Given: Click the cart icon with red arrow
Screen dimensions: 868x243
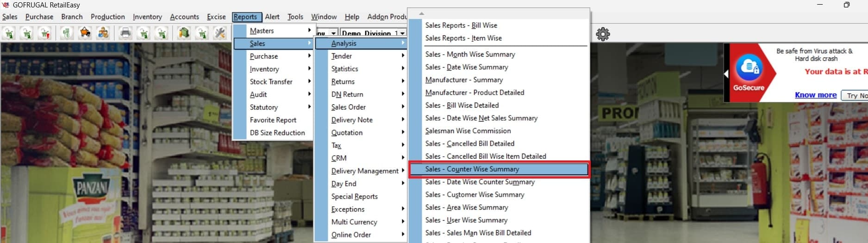Looking at the screenshot, I should [x=44, y=33].
